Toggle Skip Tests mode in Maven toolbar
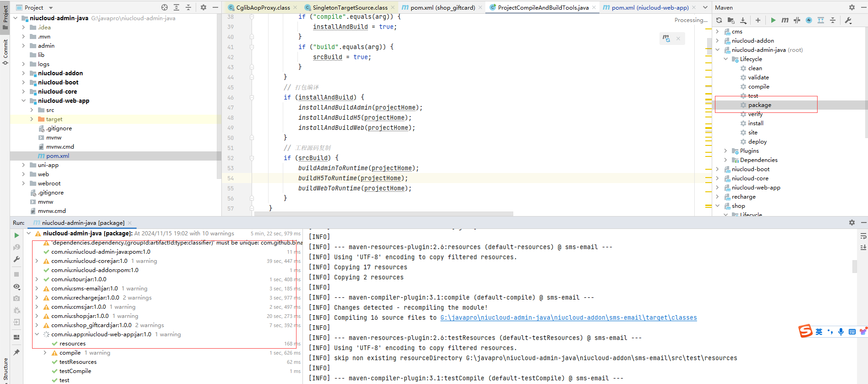 pyautogui.click(x=809, y=20)
